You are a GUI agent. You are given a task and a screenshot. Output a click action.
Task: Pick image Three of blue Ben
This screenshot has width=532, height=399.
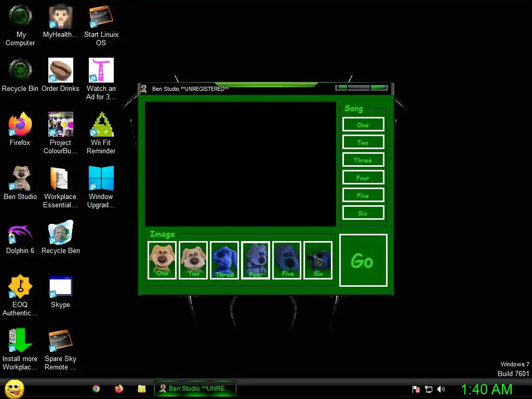click(x=224, y=260)
